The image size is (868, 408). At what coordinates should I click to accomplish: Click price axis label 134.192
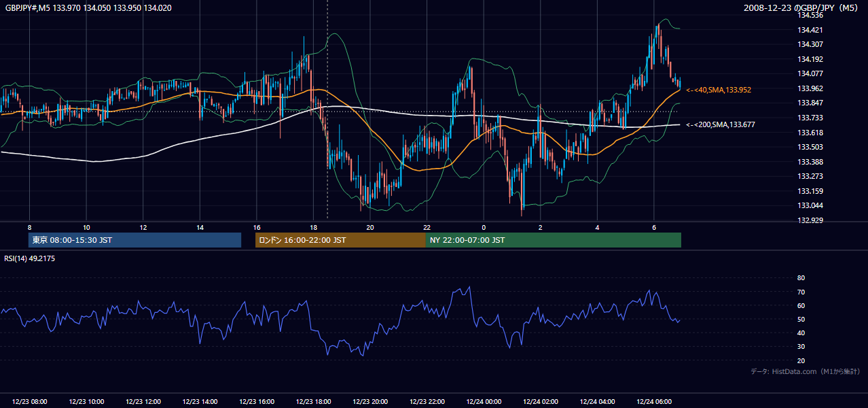click(810, 59)
